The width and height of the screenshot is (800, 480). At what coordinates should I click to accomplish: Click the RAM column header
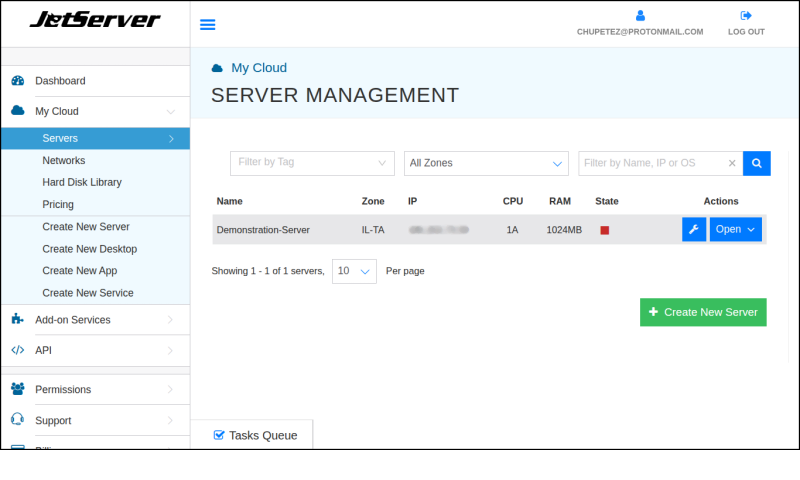click(560, 201)
